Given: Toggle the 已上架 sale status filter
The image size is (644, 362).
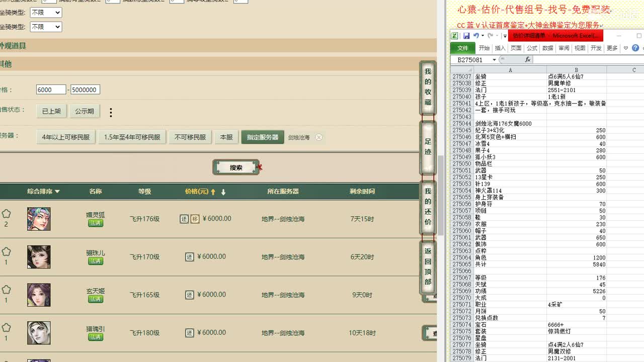Looking at the screenshot, I should click(x=51, y=111).
